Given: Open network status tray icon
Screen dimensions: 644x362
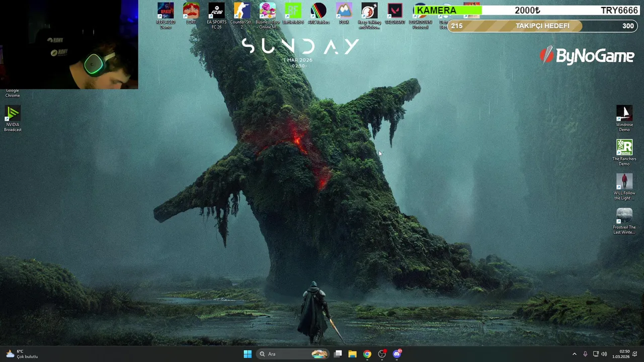Looking at the screenshot, I should point(596,354).
